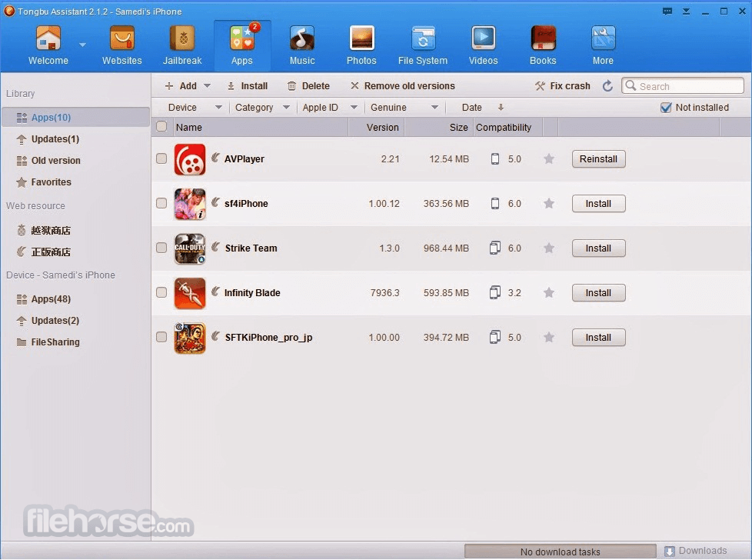The height and width of the screenshot is (560, 752).
Task: Favorite sf4iPhone with its star icon
Action: click(x=549, y=204)
